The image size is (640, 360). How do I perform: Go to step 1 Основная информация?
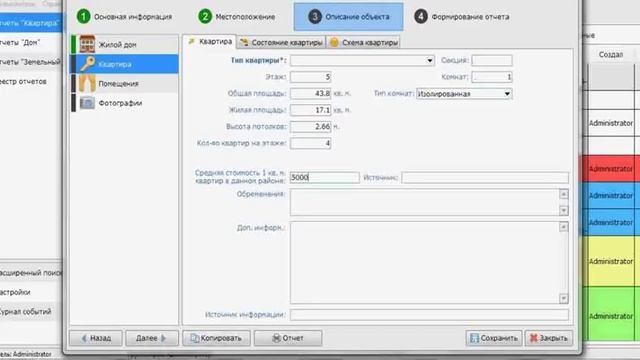(124, 17)
